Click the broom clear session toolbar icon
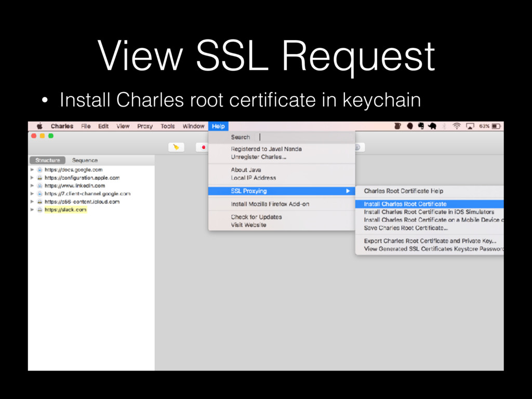The image size is (532, 399). coord(176,148)
